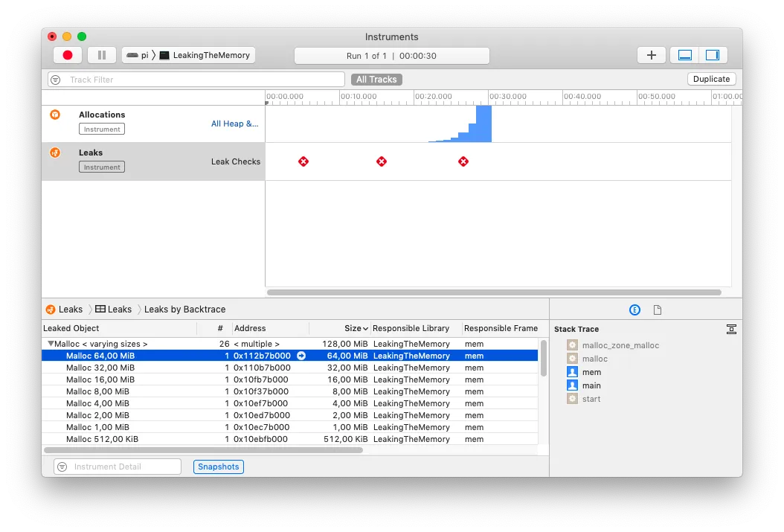This screenshot has width=784, height=532.
Task: Open the LeakingTheMemory target chooser
Action: click(x=205, y=56)
